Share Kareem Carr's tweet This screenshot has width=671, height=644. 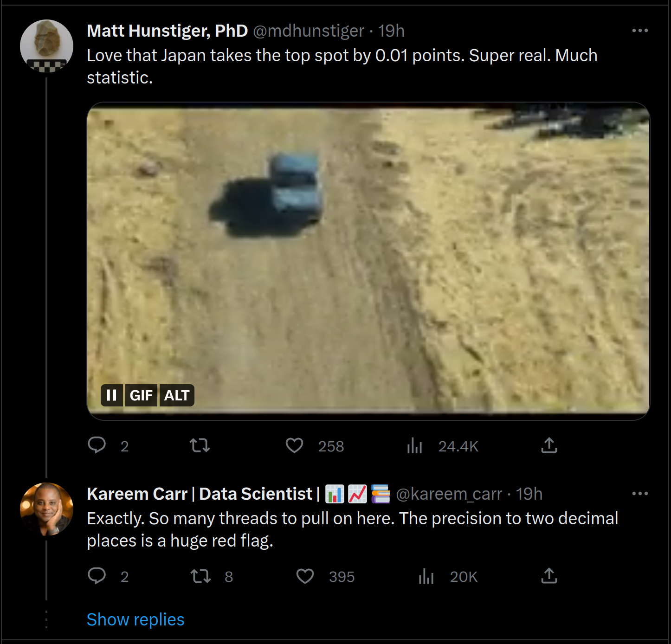pyautogui.click(x=549, y=576)
